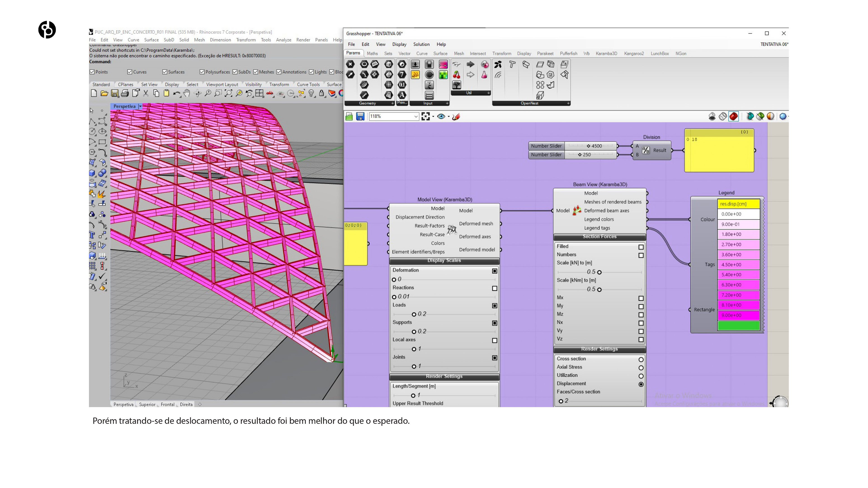Click the Zoom Extents icon
The width and height of the screenshot is (868, 488).
pyautogui.click(x=229, y=93)
